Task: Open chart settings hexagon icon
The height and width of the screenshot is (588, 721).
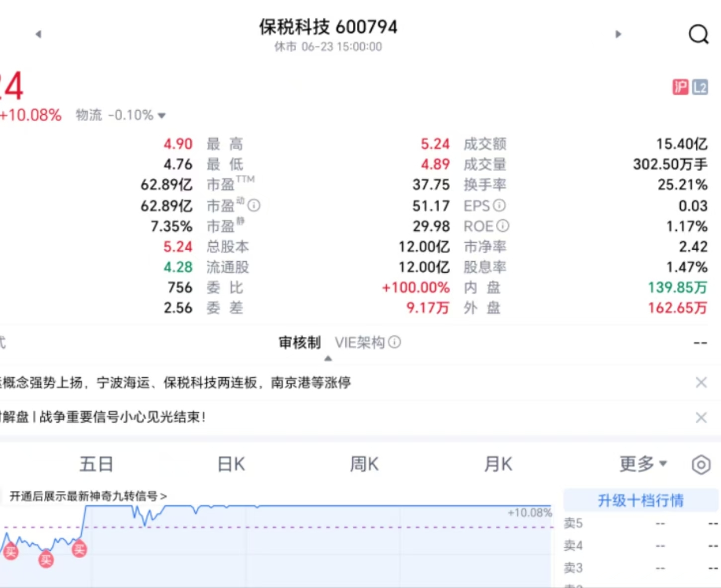Action: (701, 465)
